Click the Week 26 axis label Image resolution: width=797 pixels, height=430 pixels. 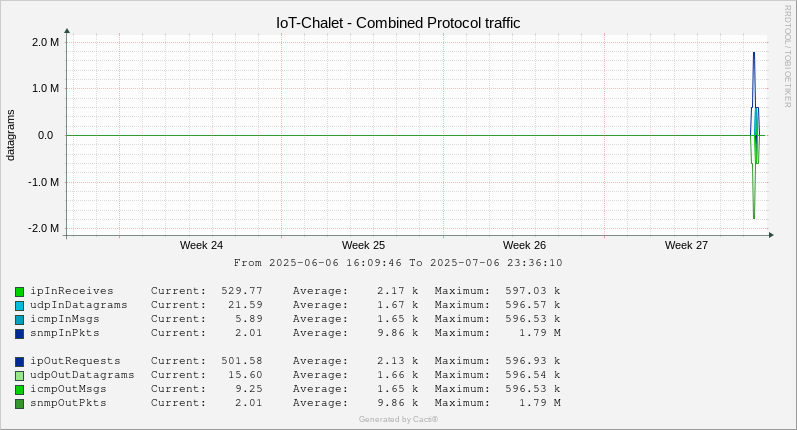(524, 245)
